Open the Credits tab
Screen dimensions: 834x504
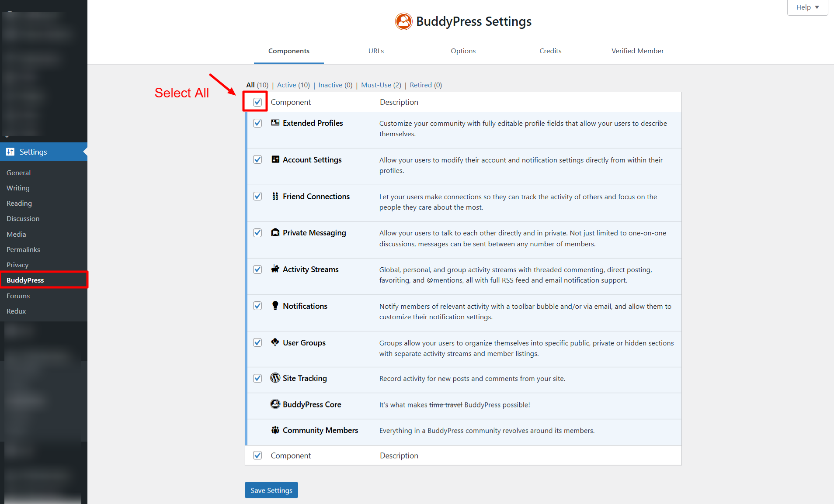click(x=550, y=51)
